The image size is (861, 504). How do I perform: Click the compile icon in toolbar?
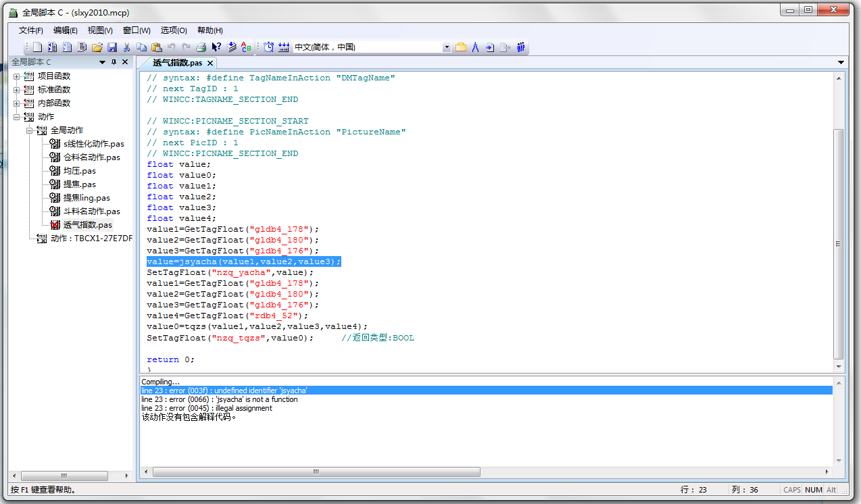coord(232,47)
